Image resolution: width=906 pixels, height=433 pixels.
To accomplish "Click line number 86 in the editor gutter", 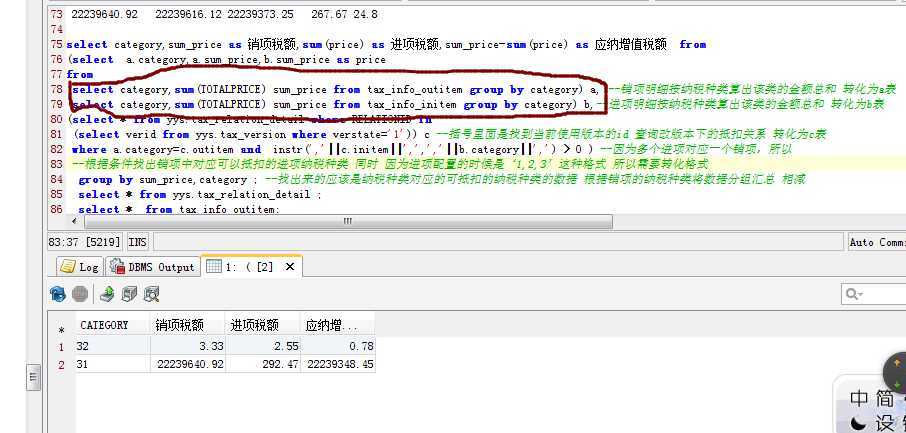I will 56,209.
